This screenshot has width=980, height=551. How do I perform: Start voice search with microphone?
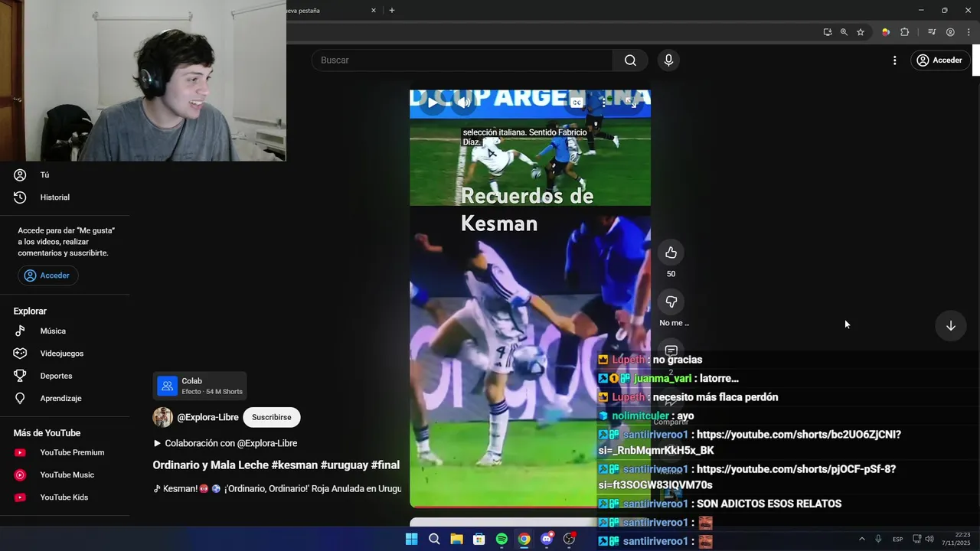click(668, 60)
